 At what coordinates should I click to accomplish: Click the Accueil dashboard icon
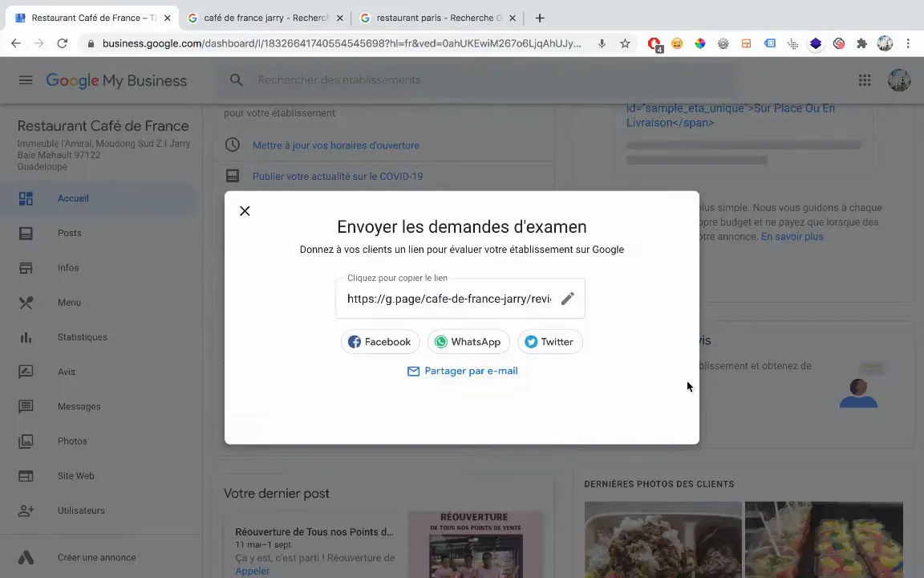click(x=26, y=198)
